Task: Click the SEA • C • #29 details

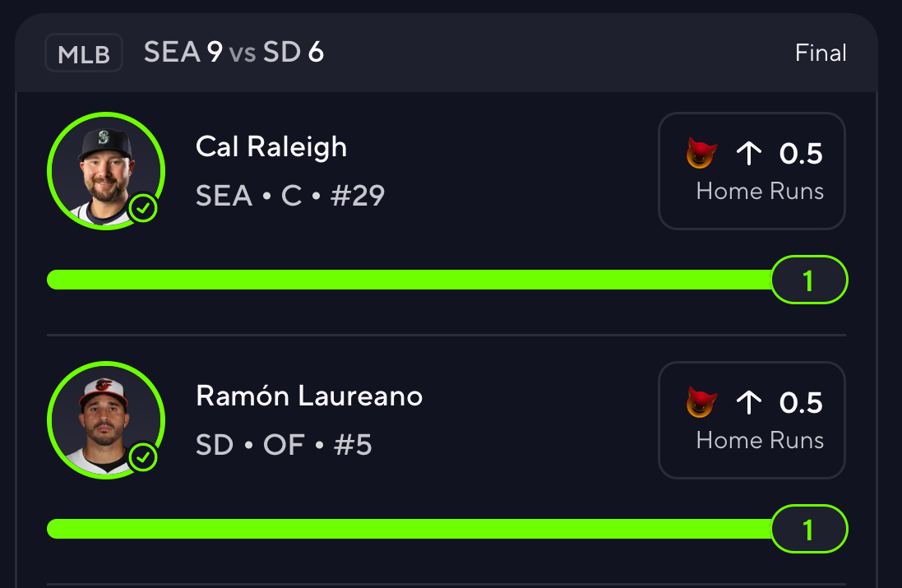Action: 290,196
